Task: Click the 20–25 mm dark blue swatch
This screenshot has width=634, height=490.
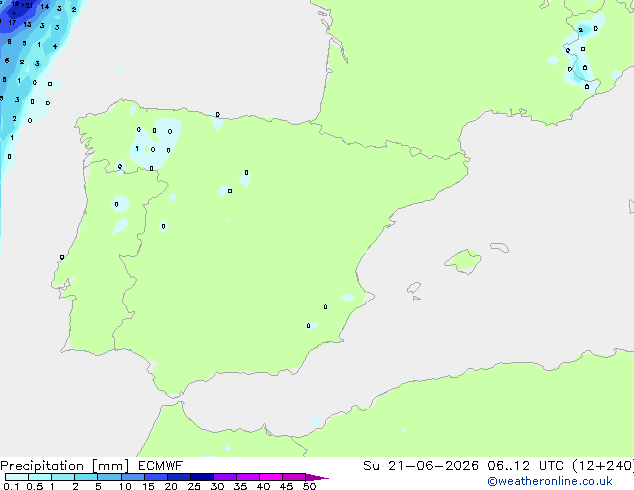Action: (x=178, y=477)
